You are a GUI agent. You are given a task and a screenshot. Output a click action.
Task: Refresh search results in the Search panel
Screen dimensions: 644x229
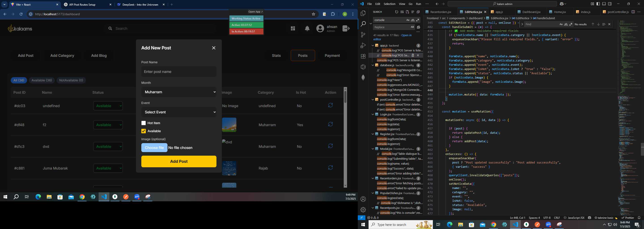point(396,12)
